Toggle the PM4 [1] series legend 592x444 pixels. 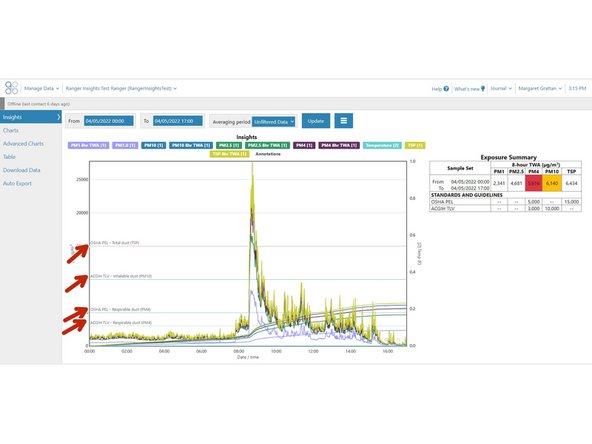click(x=304, y=145)
